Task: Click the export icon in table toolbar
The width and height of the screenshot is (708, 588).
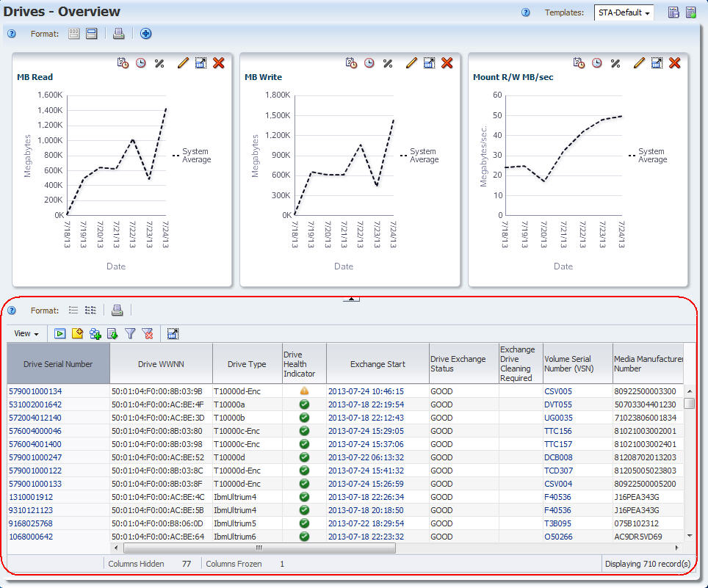Action: (x=112, y=334)
